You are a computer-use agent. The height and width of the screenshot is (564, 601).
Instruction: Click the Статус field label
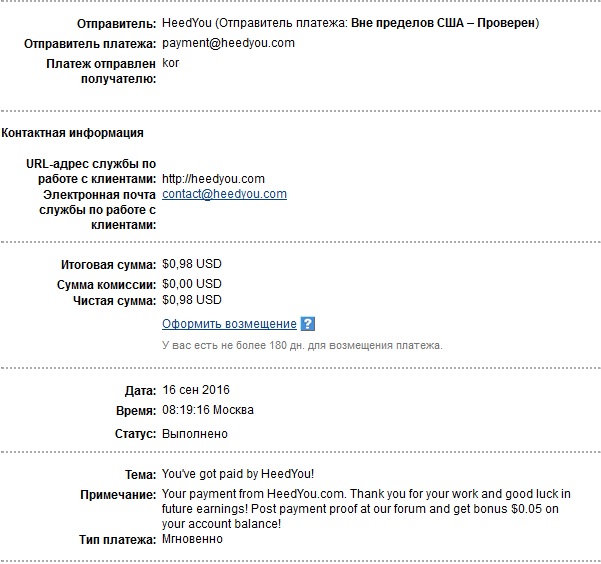coord(135,434)
